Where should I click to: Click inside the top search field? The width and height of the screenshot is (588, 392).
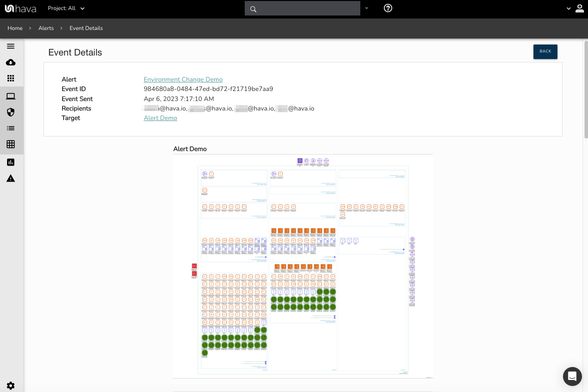[302, 8]
